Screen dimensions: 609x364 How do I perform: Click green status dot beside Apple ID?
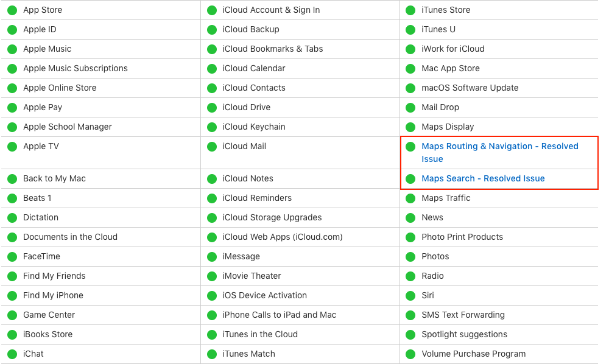(12, 30)
